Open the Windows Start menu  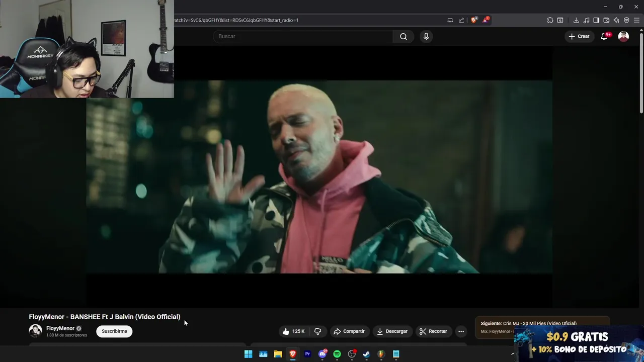click(x=248, y=354)
